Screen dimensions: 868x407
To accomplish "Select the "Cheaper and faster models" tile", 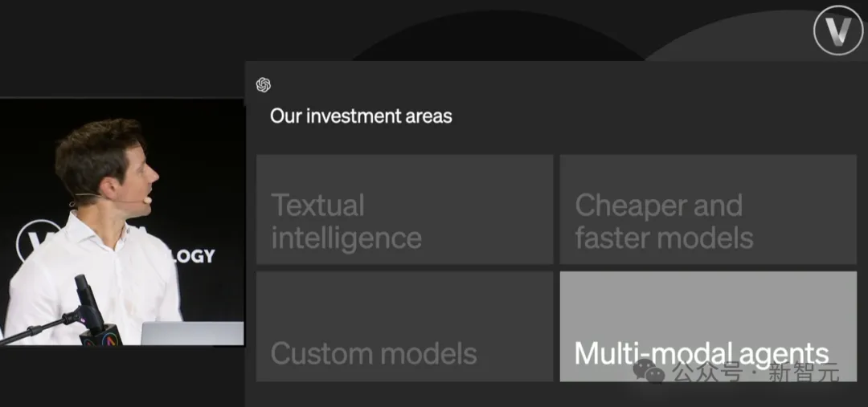I will 707,210.
